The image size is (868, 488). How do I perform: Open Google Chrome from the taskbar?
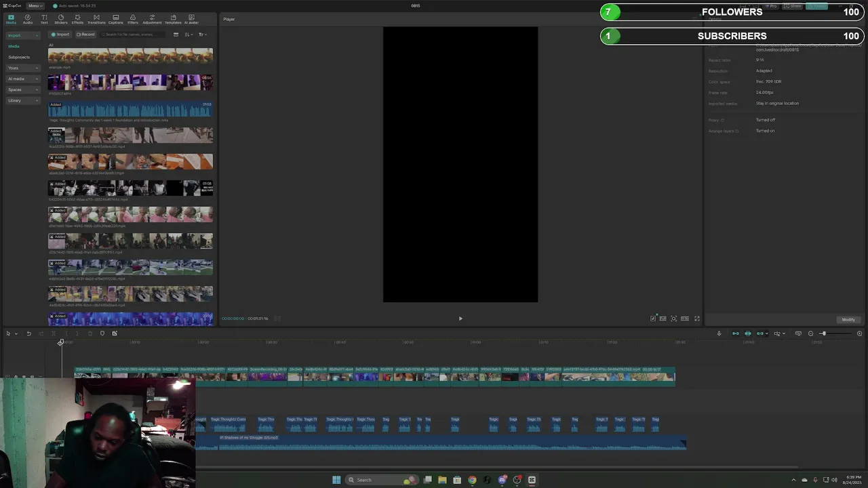[472, 480]
